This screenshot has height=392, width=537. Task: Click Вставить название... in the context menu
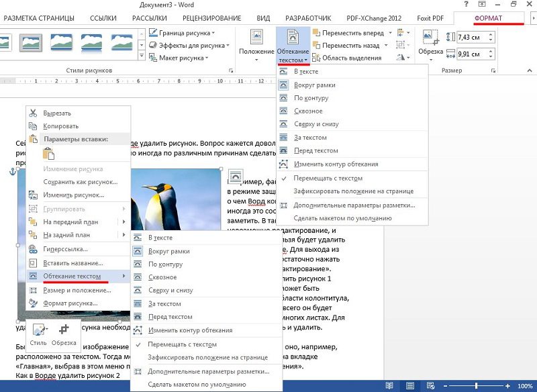79,263
